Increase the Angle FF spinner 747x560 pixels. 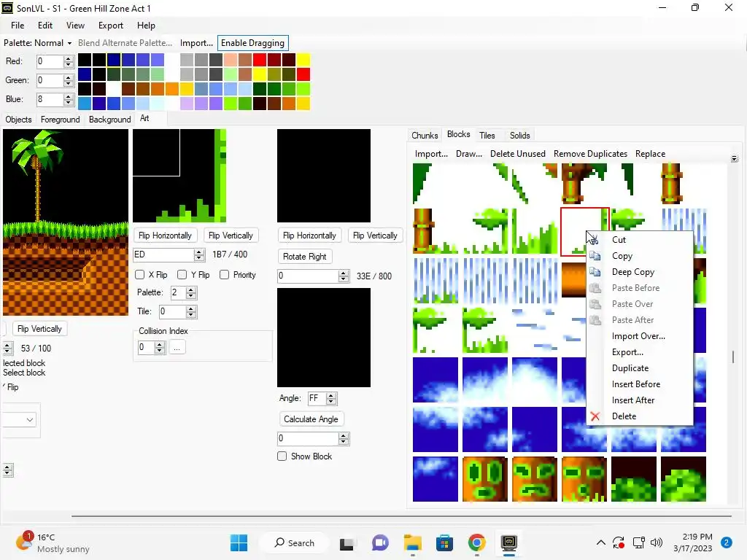[331, 395]
